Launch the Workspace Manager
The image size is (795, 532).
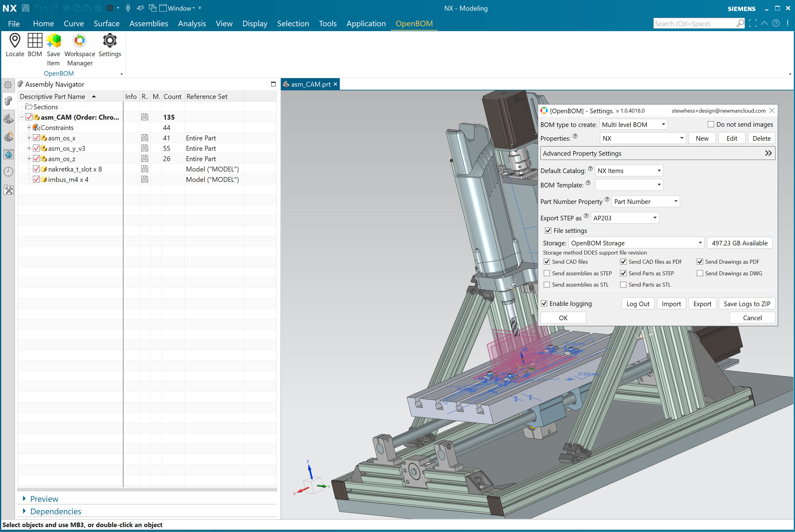(80, 41)
